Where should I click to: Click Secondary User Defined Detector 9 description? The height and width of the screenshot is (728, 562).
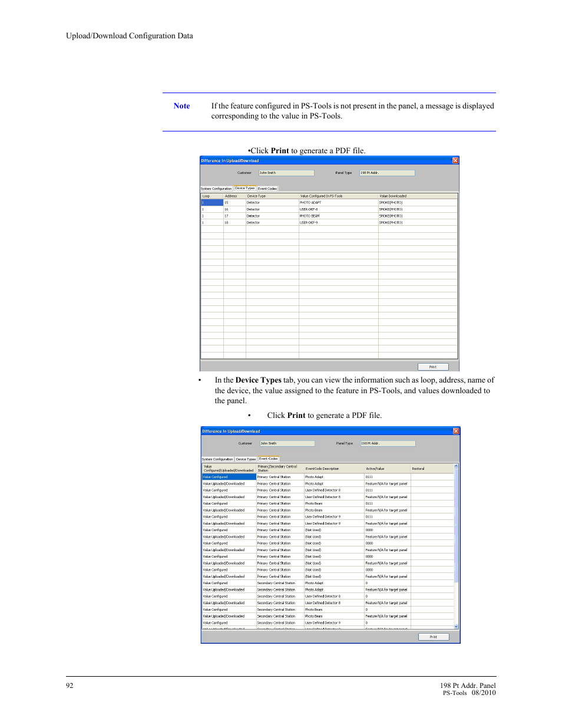(x=334, y=622)
